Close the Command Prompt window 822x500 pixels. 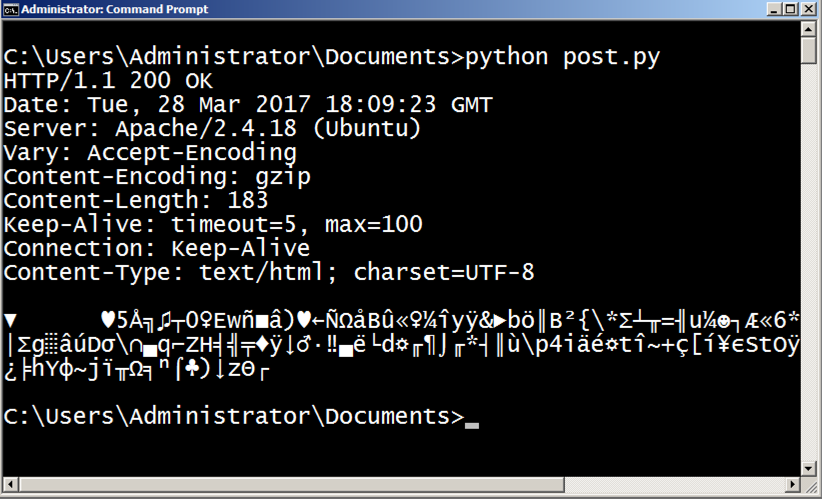coord(807,9)
